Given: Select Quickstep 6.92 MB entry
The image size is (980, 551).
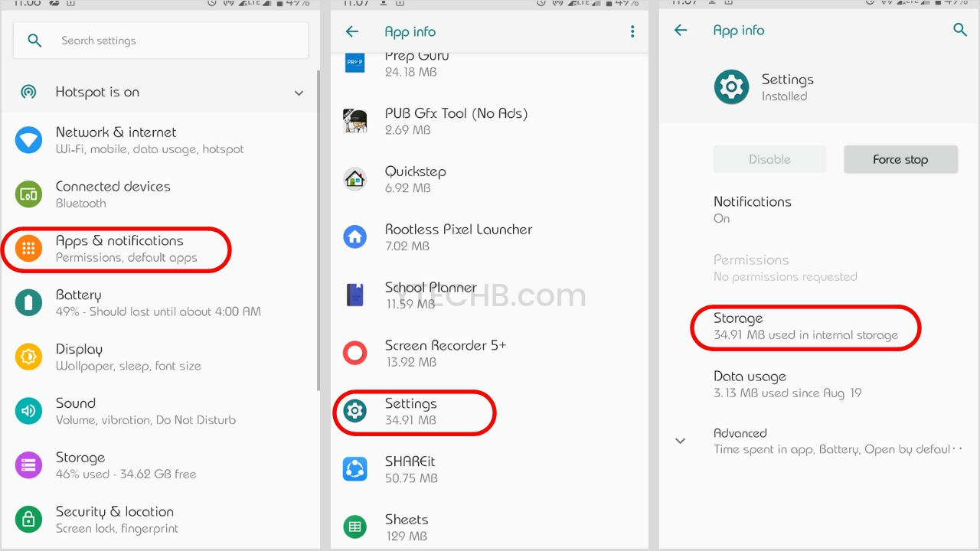Looking at the screenshot, I should point(489,179).
